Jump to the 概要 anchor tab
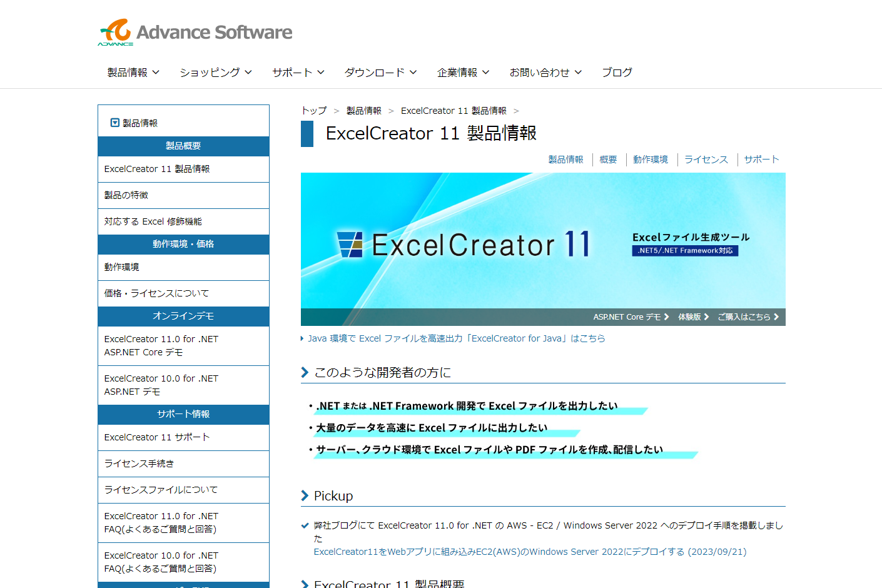The height and width of the screenshot is (588, 882). click(x=608, y=160)
